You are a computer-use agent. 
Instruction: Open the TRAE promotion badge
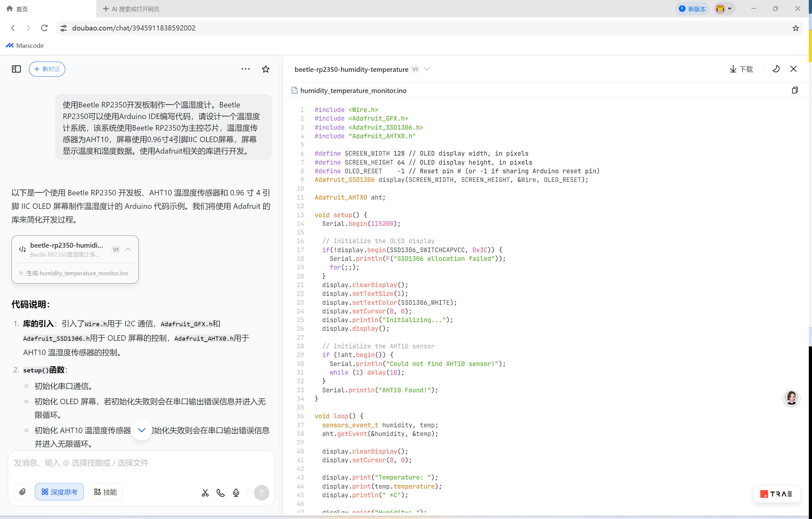tap(777, 494)
